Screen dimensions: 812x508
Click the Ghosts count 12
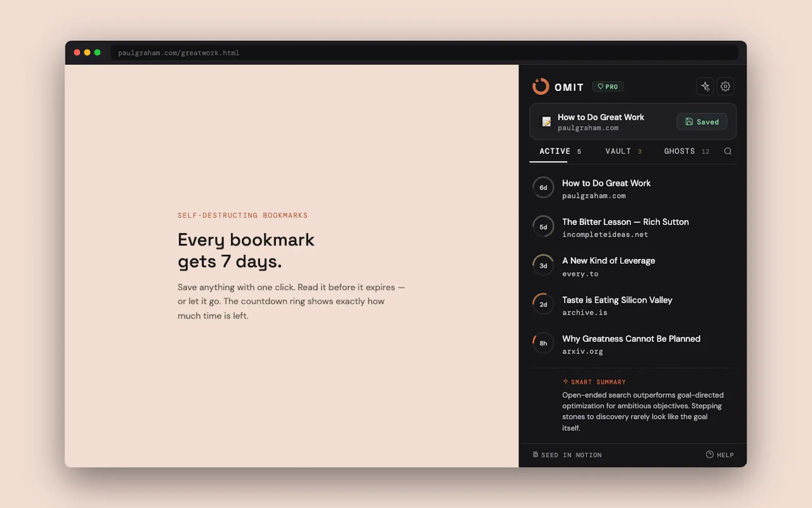[x=705, y=151]
